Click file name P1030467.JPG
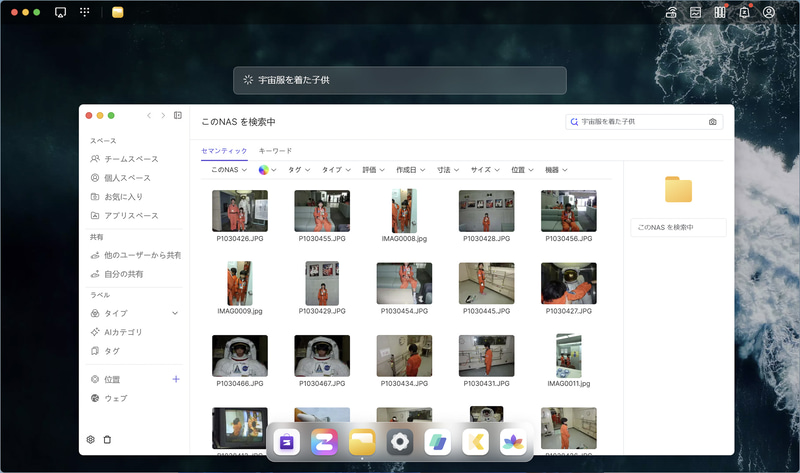Image resolution: width=800 pixels, height=473 pixels. (x=322, y=384)
